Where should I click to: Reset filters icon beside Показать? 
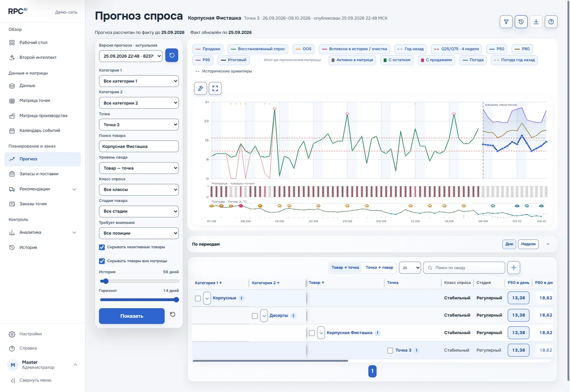(x=173, y=315)
